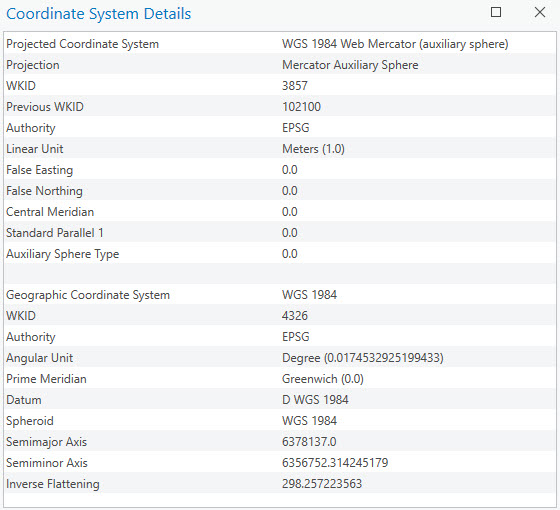The width and height of the screenshot is (560, 510).
Task: Select the Angular Unit Degree value
Action: tap(362, 358)
